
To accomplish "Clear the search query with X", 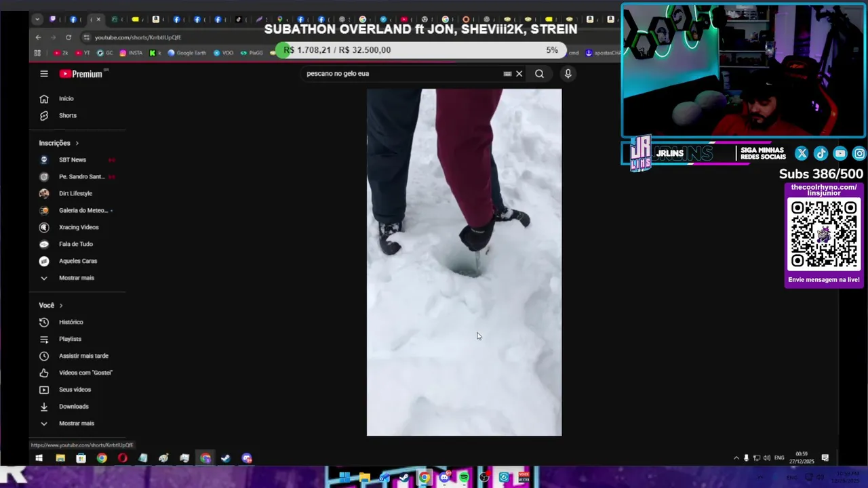I will tap(519, 74).
